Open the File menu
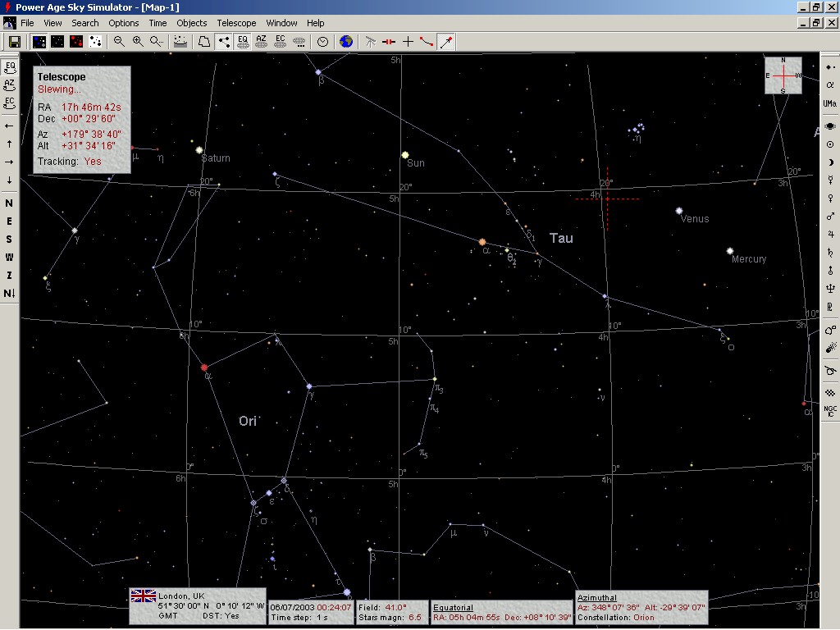840x630 pixels. point(27,23)
